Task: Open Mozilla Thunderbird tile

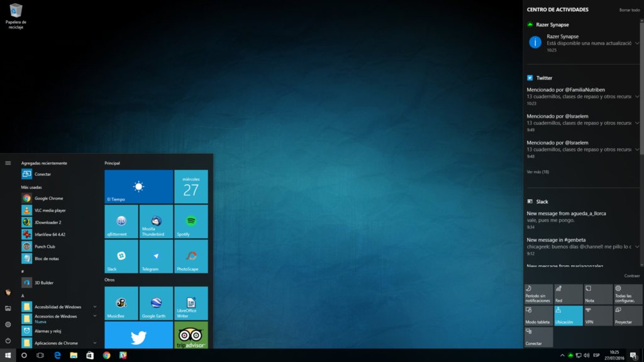Action: pyautogui.click(x=156, y=222)
